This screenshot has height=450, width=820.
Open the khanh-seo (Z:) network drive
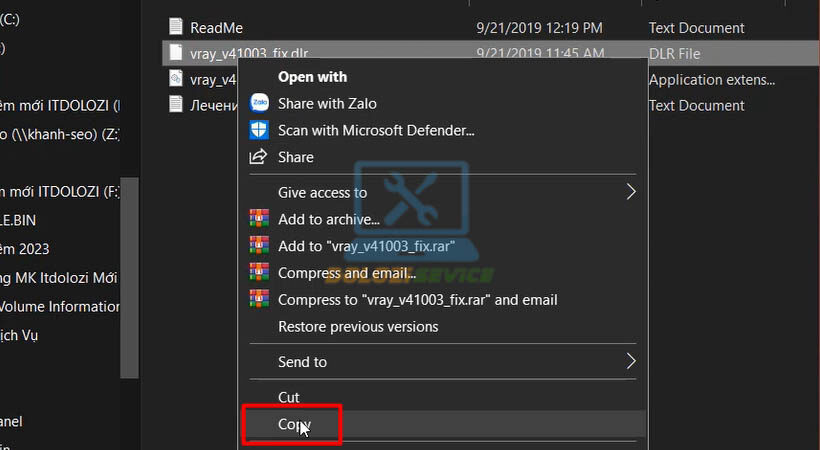[x=58, y=135]
